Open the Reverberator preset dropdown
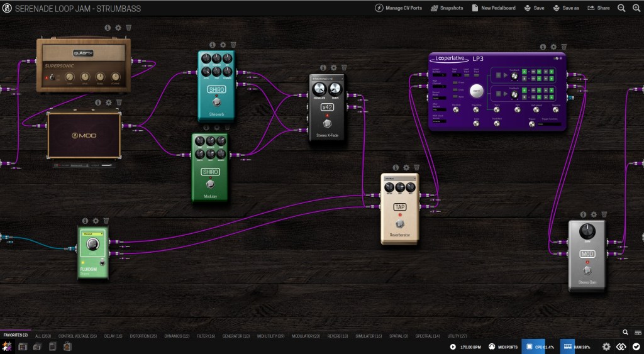 click(x=399, y=179)
